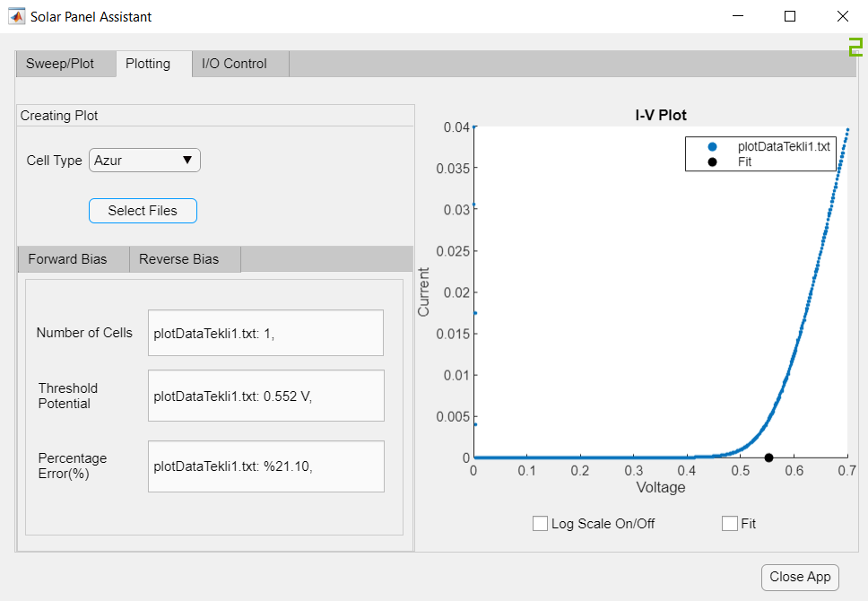Click the Cell Type label
Image resolution: width=868 pixels, height=601 pixels.
pos(54,161)
